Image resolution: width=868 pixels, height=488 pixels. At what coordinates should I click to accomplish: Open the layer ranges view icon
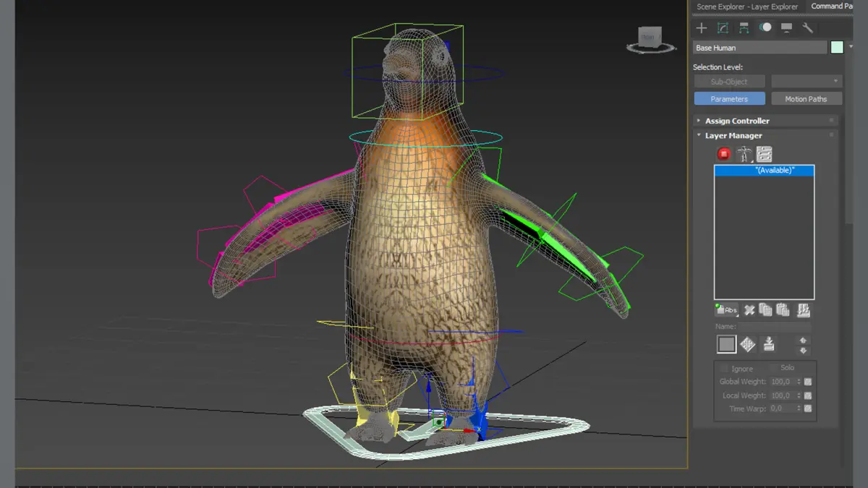pos(764,153)
